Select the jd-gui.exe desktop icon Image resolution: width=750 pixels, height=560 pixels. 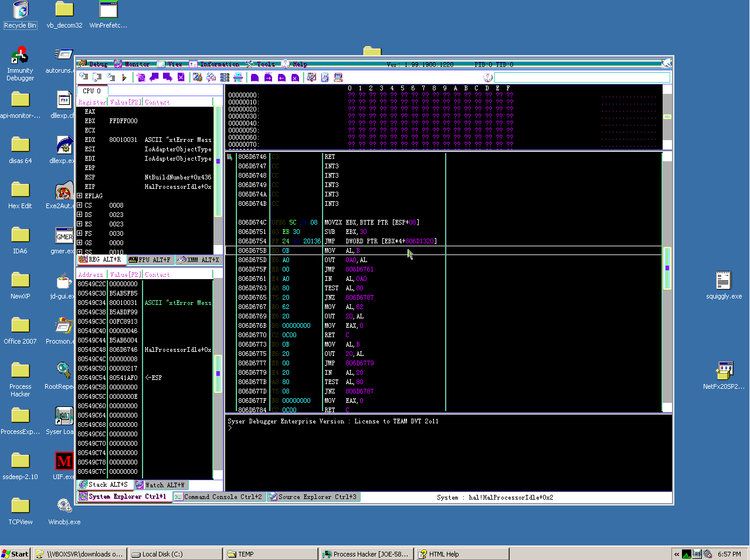point(63,286)
